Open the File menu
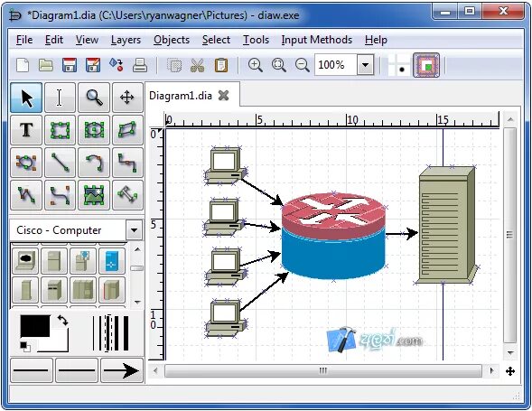The image size is (532, 411). 24,40
